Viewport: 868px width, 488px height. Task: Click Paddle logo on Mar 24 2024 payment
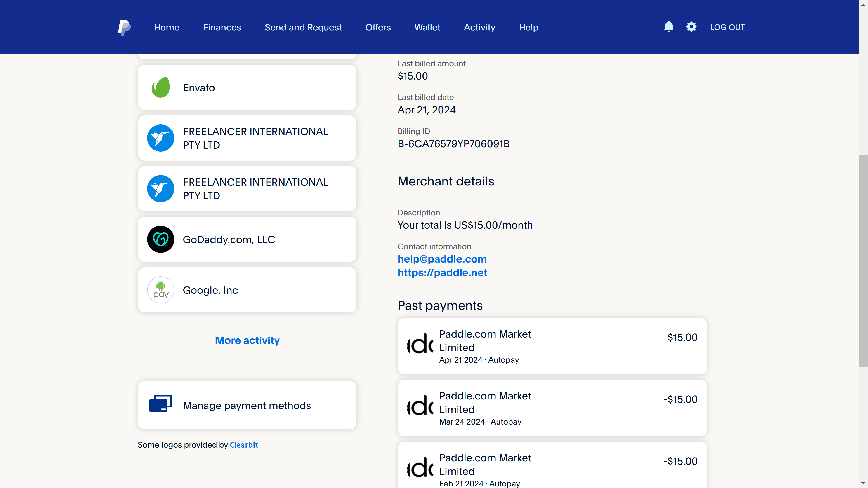[x=420, y=405]
